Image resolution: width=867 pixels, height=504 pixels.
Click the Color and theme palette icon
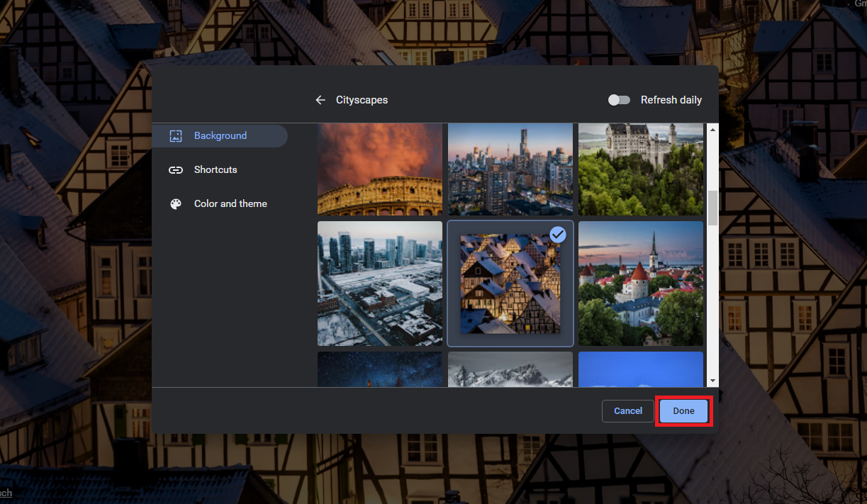tap(176, 204)
